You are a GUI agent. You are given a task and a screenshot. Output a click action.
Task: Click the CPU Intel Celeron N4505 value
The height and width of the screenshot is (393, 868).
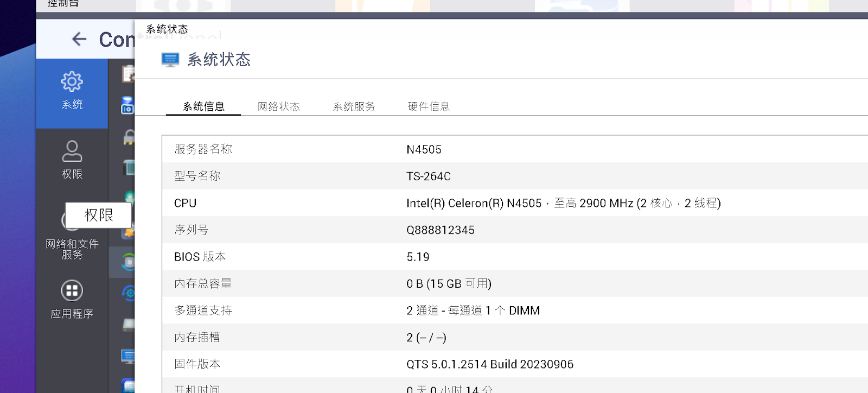click(564, 203)
